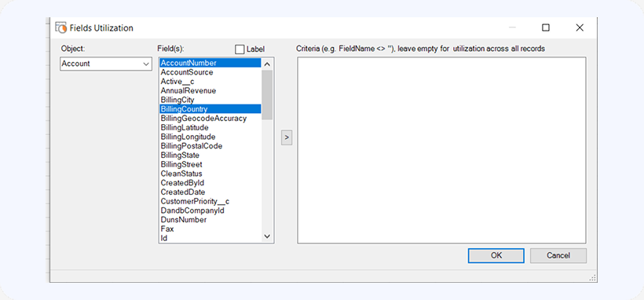This screenshot has width=644, height=300.
Task: Confirm with the OK button
Action: (x=496, y=255)
